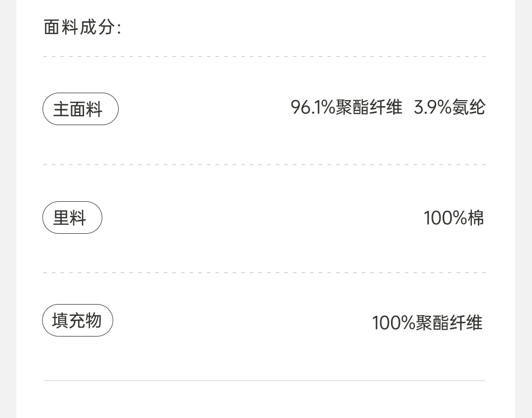Click the 96.1% figure in 主面料 row

(313, 108)
